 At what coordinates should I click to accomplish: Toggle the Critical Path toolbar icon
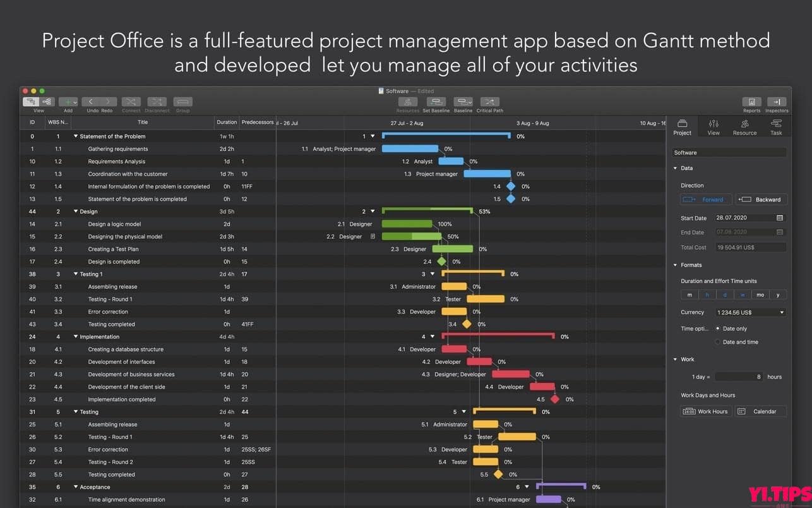pyautogui.click(x=489, y=102)
